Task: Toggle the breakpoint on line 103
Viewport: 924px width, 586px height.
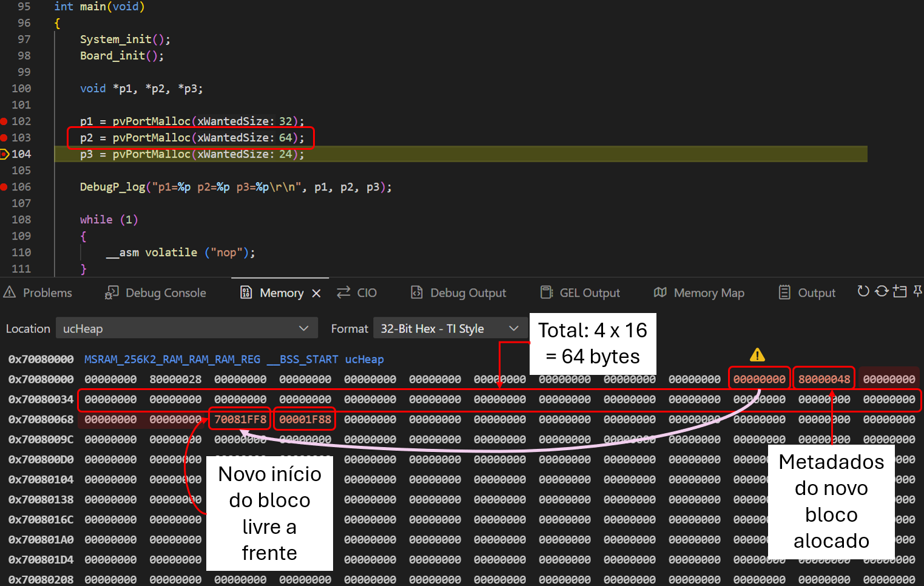Action: point(4,138)
